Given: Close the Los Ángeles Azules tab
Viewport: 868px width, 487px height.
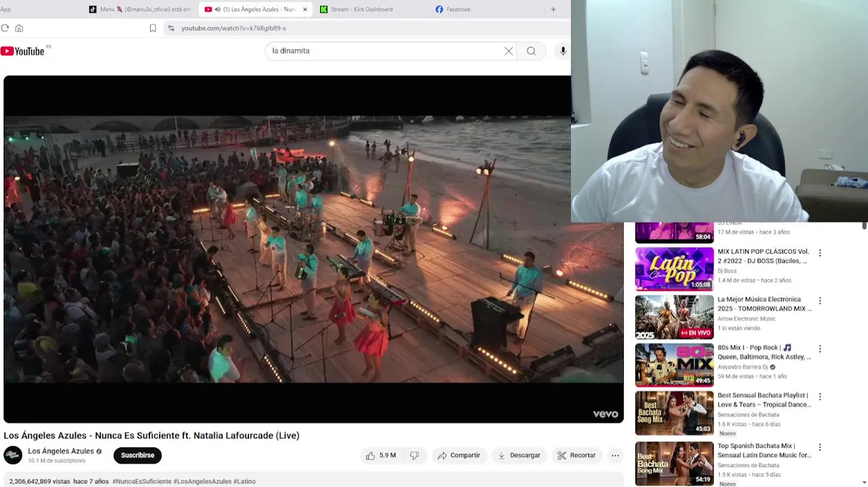Looking at the screenshot, I should click(304, 9).
